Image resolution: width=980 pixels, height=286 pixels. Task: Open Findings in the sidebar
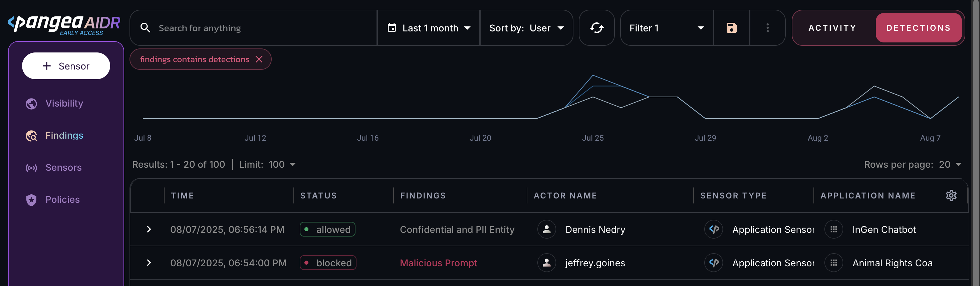[x=64, y=136]
